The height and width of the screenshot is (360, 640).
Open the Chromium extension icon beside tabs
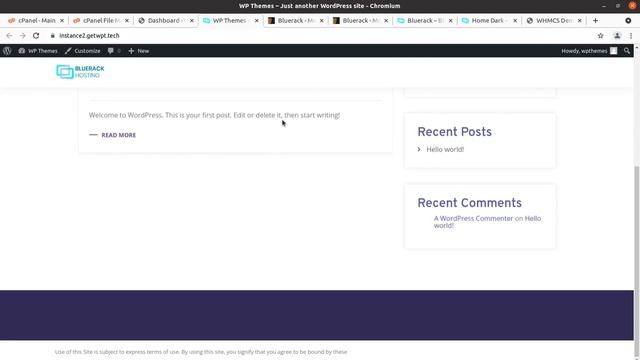628,20
